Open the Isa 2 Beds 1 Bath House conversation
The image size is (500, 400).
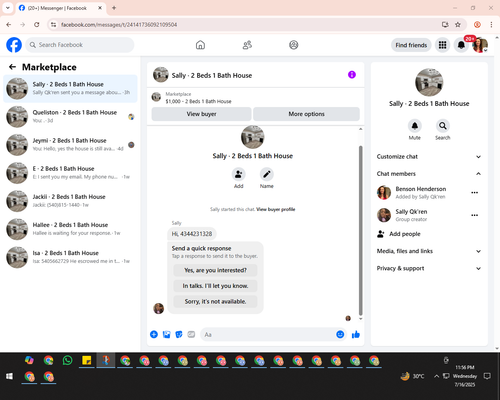(70, 257)
